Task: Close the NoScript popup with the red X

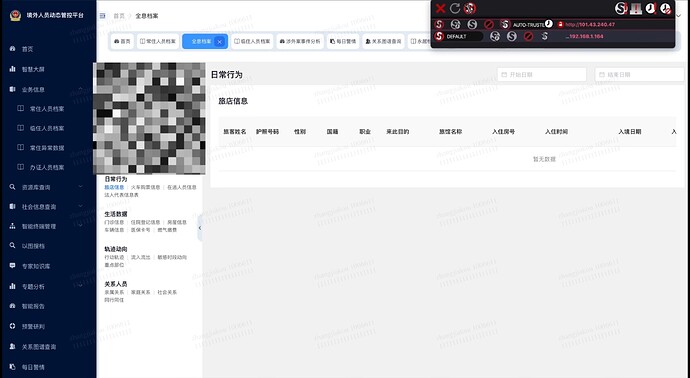Action: (440, 8)
